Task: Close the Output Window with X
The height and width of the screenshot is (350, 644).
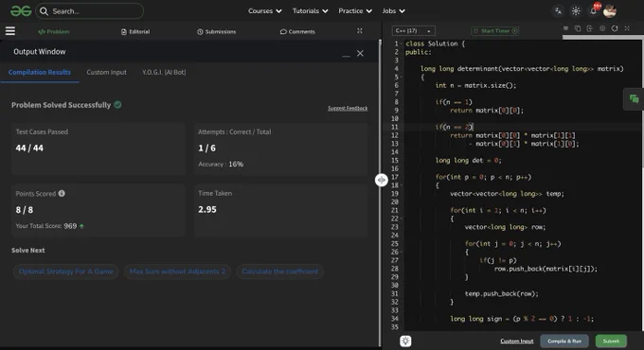Action: tap(360, 53)
